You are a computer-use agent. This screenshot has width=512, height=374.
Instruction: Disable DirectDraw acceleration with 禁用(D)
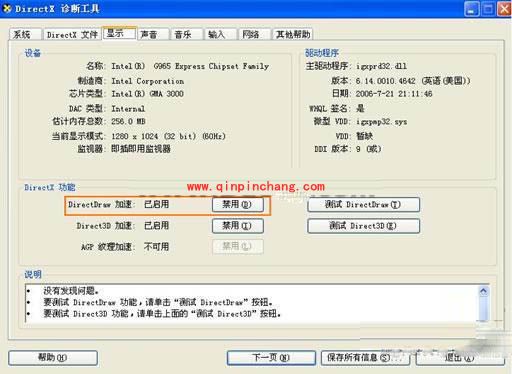[x=237, y=204]
